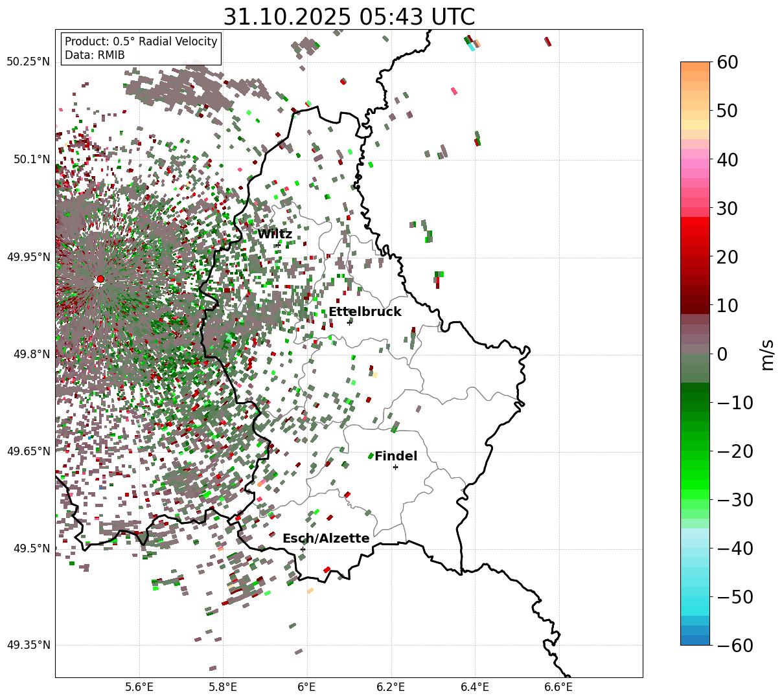Click the 6.4°E longitude label
Image resolution: width=782 pixels, height=700 pixels.
coord(475,687)
